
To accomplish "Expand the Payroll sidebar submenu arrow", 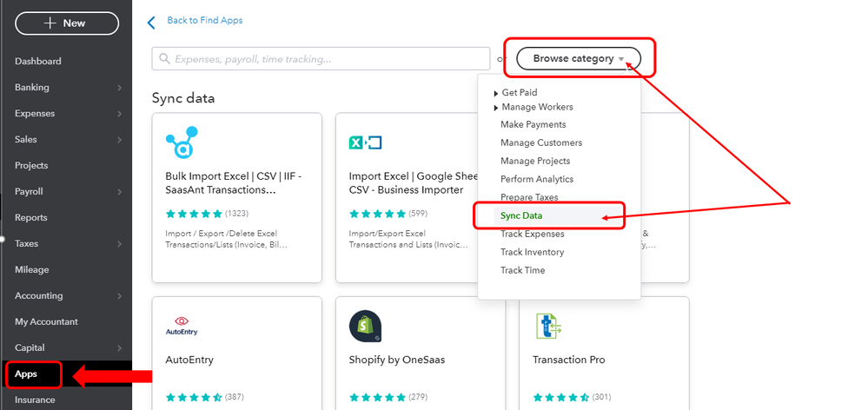I will [x=120, y=192].
